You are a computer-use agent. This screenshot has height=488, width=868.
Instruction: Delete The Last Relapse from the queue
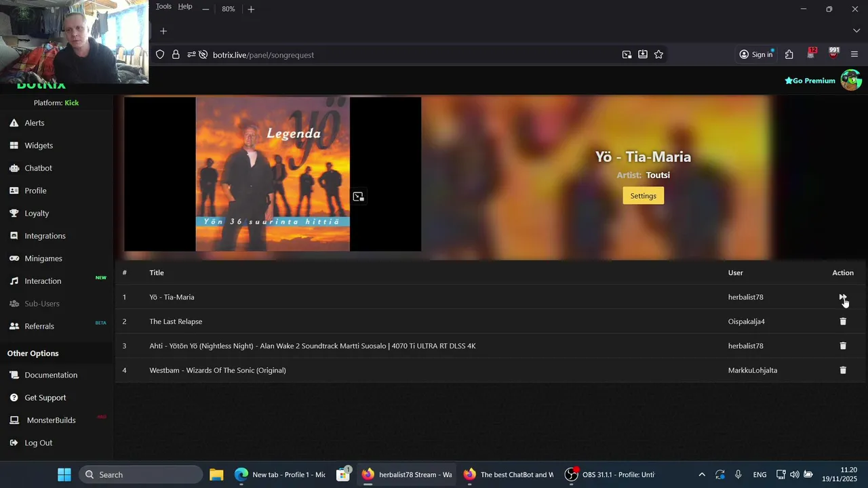pyautogui.click(x=843, y=321)
